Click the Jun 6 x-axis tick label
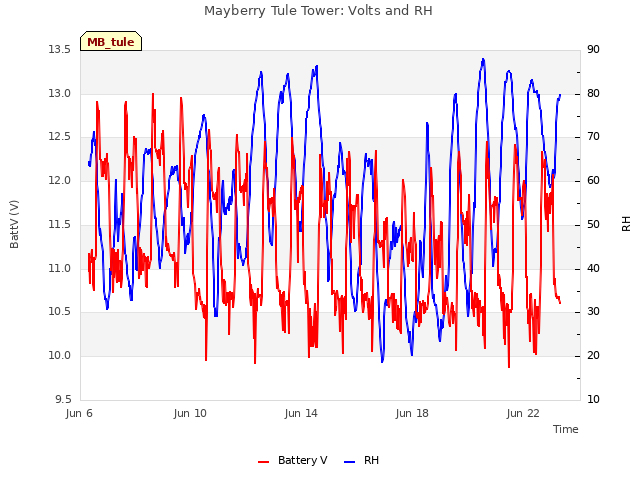The width and height of the screenshot is (640, 480). click(79, 413)
